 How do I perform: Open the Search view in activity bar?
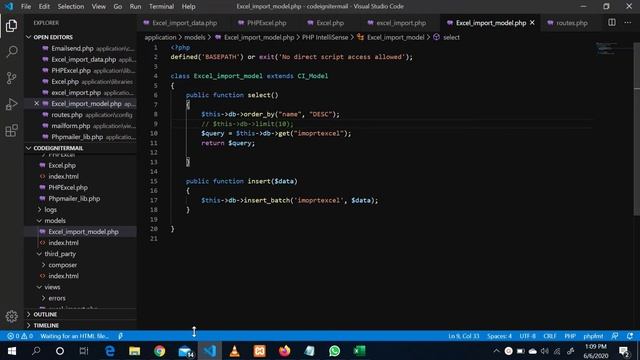coord(11,51)
